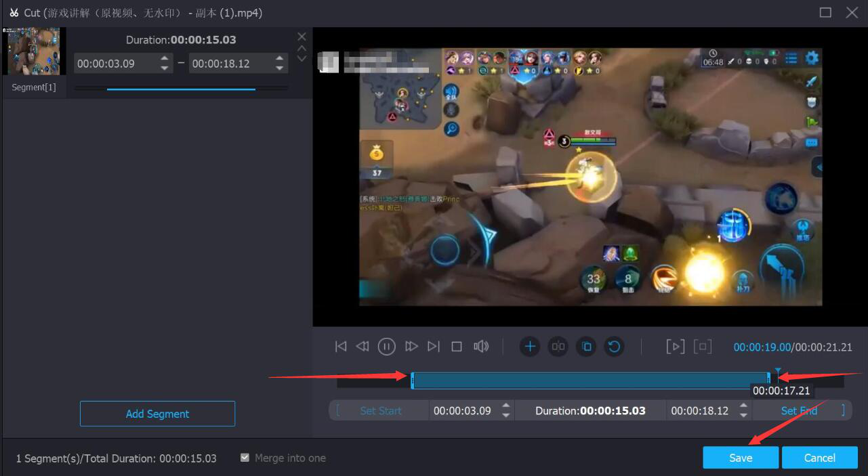The image size is (868, 476).
Task: Click the plus add-segment round icon
Action: (530, 347)
